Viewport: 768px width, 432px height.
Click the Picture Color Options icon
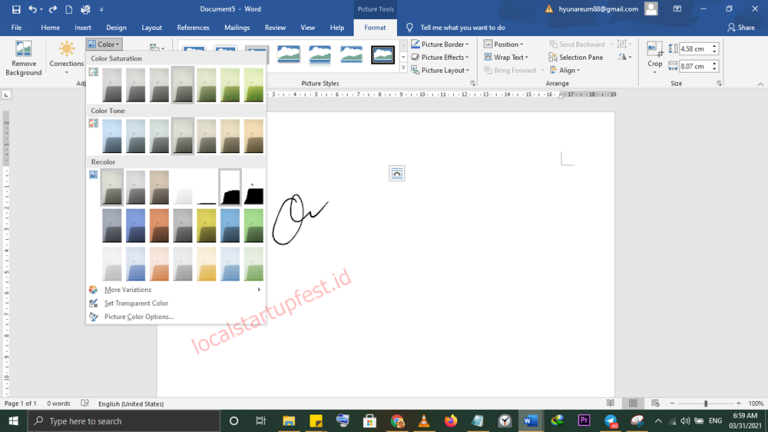pyautogui.click(x=93, y=317)
